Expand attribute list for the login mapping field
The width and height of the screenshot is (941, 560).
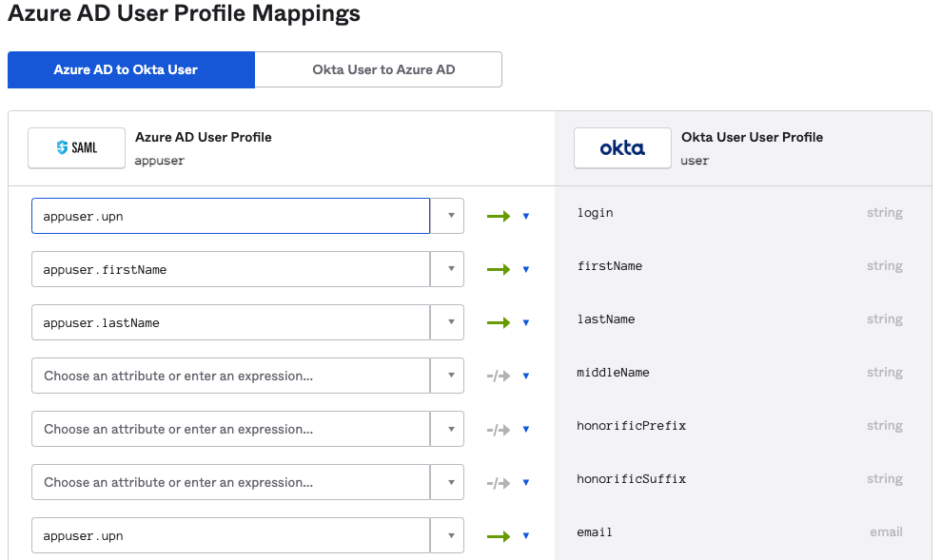pyautogui.click(x=447, y=216)
